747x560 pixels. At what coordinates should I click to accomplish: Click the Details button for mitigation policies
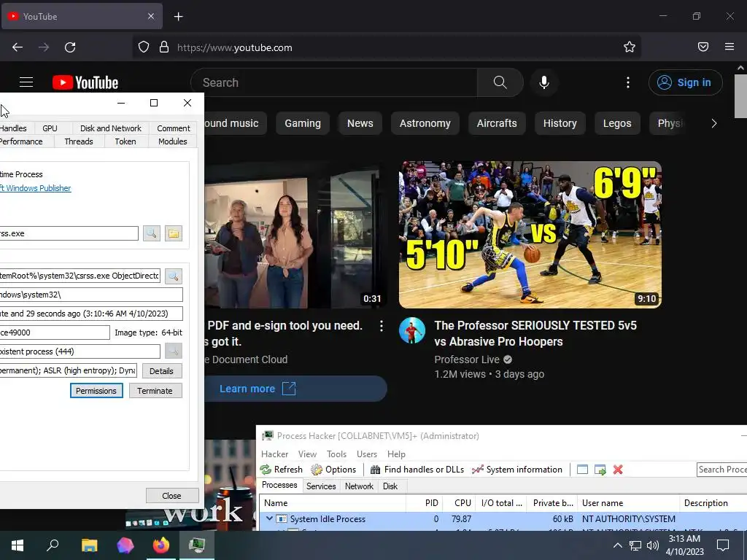[161, 371]
